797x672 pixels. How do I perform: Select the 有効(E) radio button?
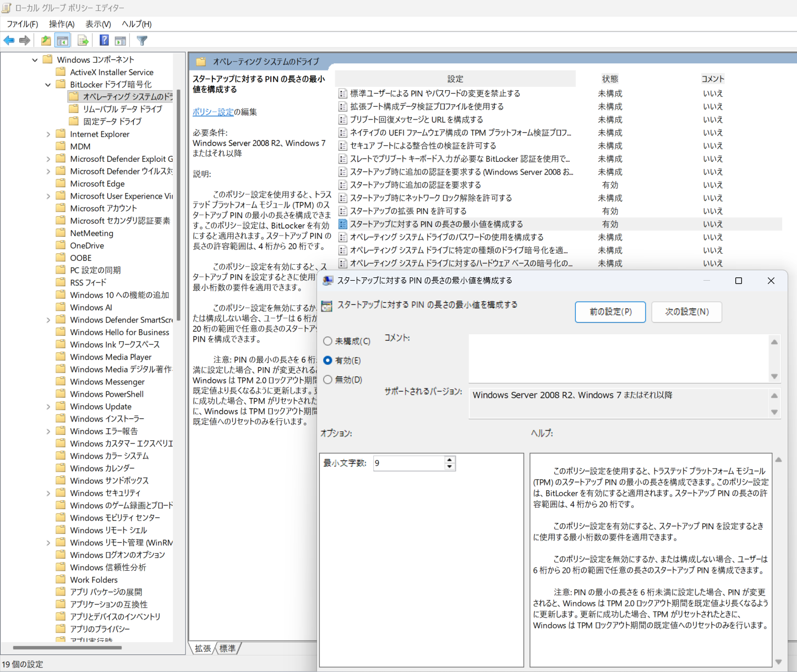[x=327, y=360]
